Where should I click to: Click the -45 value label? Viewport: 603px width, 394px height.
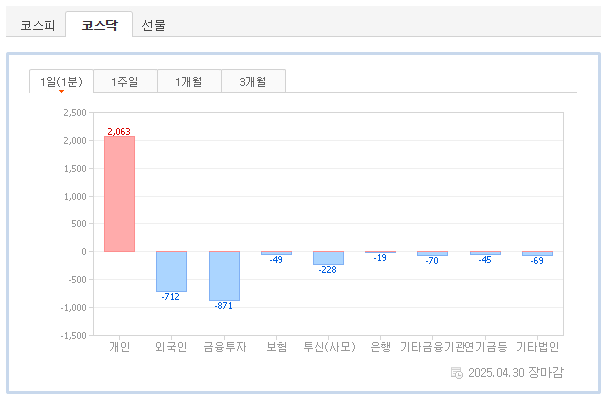485,259
